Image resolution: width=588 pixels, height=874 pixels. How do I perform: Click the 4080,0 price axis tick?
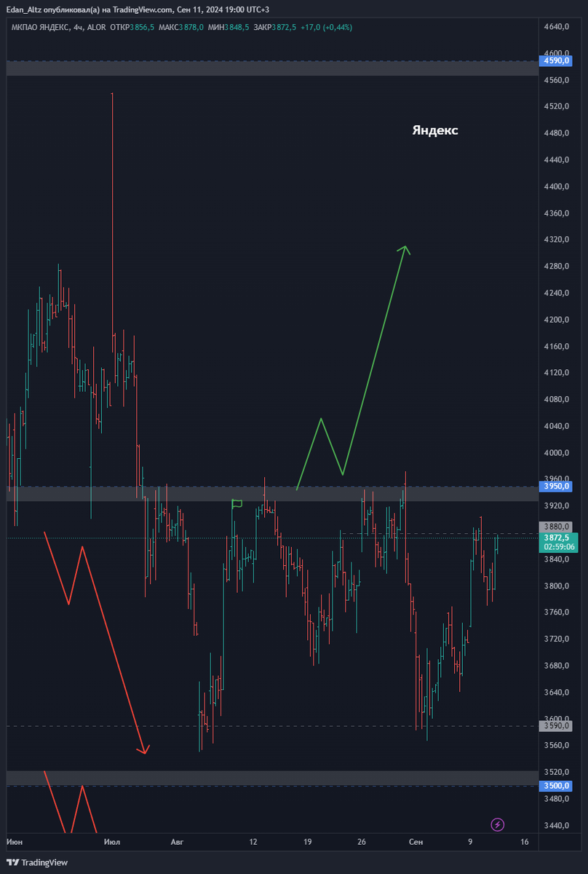point(557,399)
